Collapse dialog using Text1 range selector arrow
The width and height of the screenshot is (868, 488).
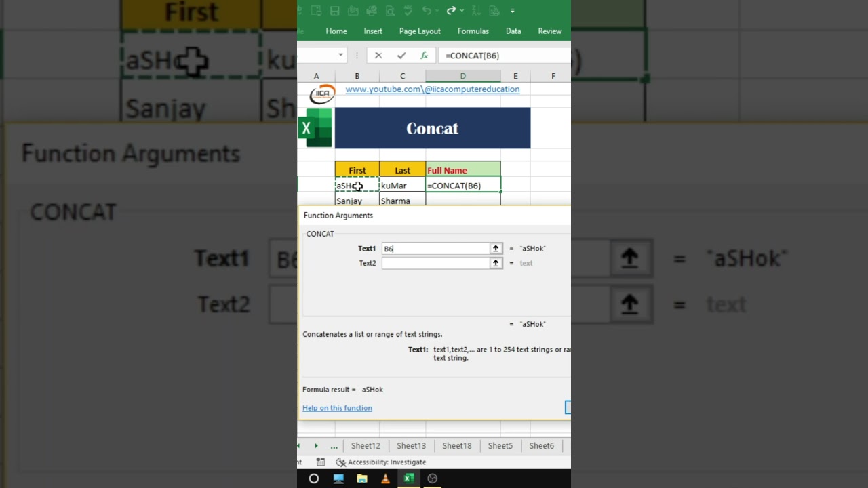pyautogui.click(x=496, y=249)
